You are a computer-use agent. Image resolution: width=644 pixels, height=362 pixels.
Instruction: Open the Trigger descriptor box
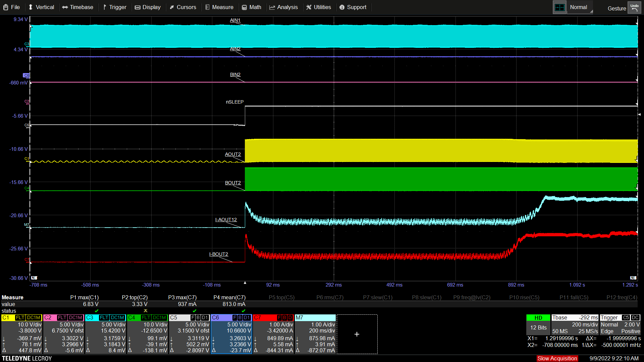tap(620, 324)
